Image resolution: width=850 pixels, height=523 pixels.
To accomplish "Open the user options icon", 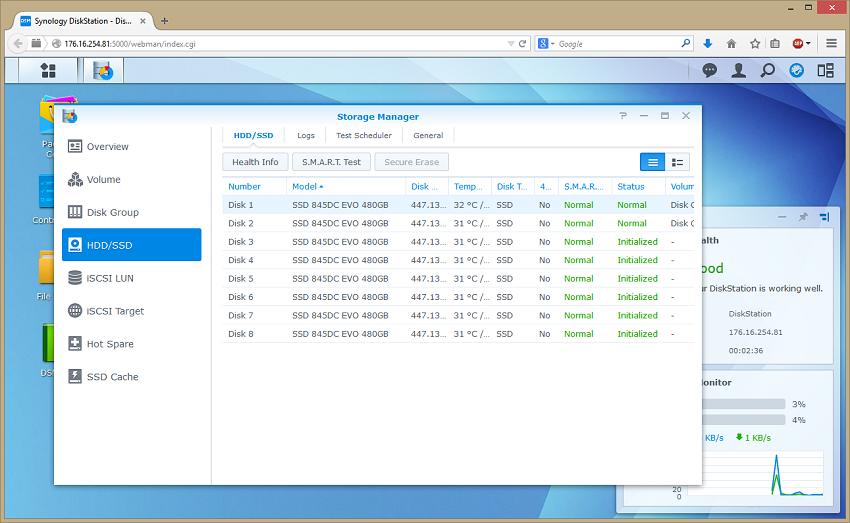I will (x=738, y=70).
